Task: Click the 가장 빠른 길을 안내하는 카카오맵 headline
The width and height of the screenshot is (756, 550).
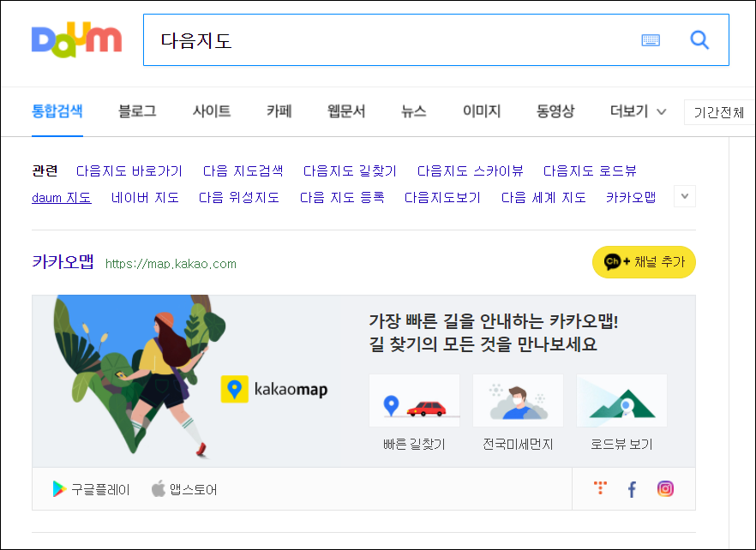Action: point(494,320)
